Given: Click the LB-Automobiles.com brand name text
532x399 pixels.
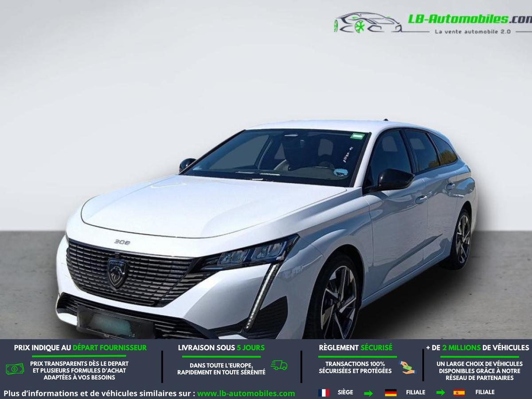Looking at the screenshot, I should [x=470, y=19].
